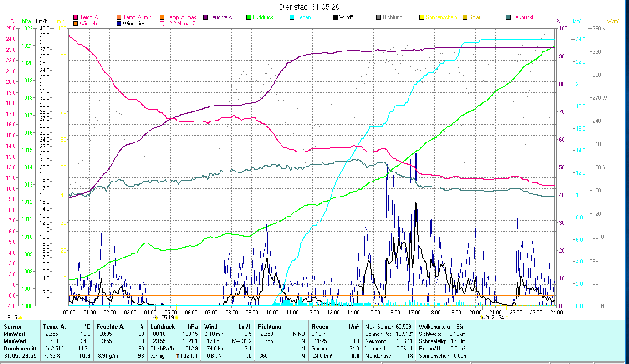The height and width of the screenshot is (364, 629).
Task: Click the Taupunkt legend swatch
Action: pyautogui.click(x=508, y=17)
